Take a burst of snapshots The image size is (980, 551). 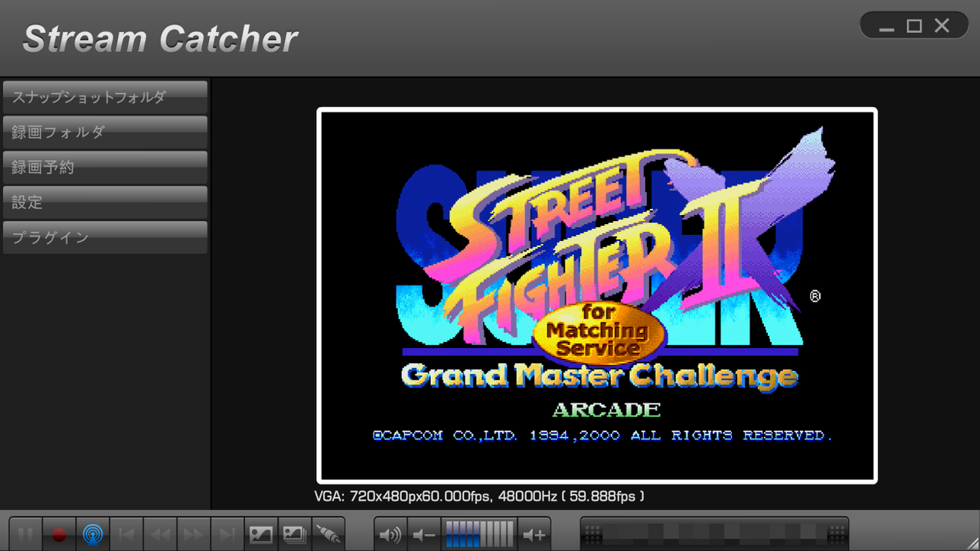(x=295, y=533)
